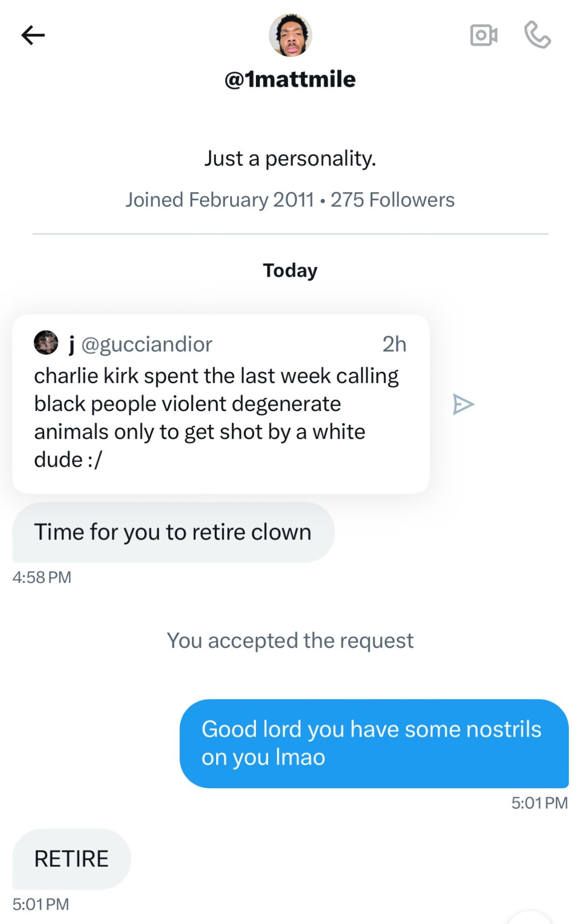Screen dimensions: 581x924
Task: Tap 'Joined February 2011' text
Action: [220, 200]
